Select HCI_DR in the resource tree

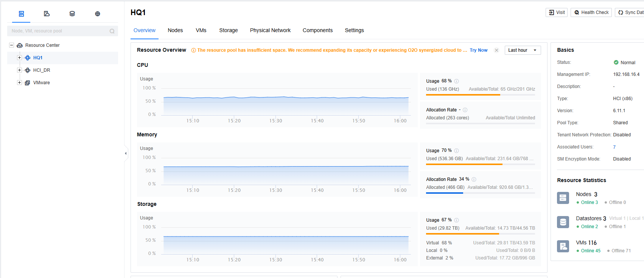click(42, 70)
